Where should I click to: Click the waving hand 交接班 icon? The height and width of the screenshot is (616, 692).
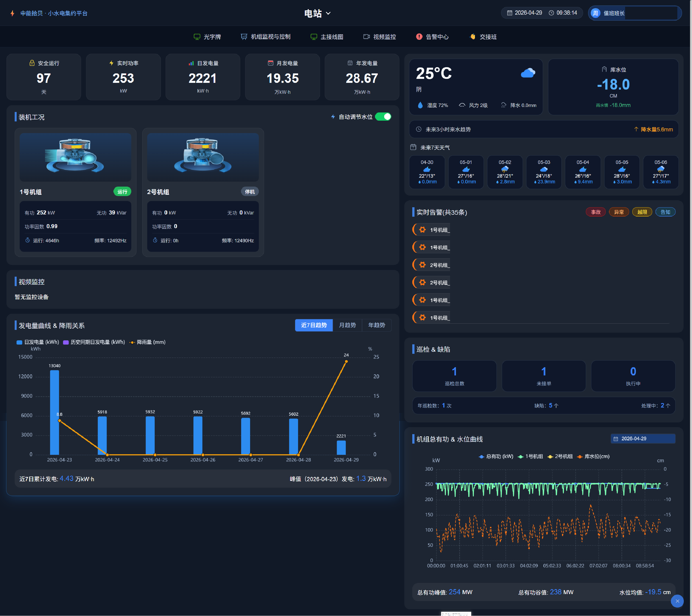[473, 37]
